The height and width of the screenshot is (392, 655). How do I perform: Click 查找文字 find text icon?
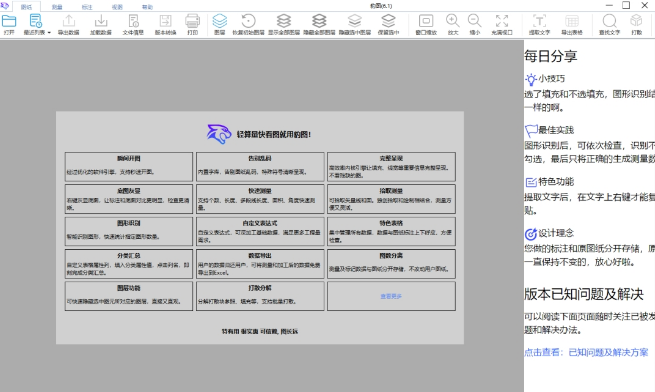tap(609, 21)
